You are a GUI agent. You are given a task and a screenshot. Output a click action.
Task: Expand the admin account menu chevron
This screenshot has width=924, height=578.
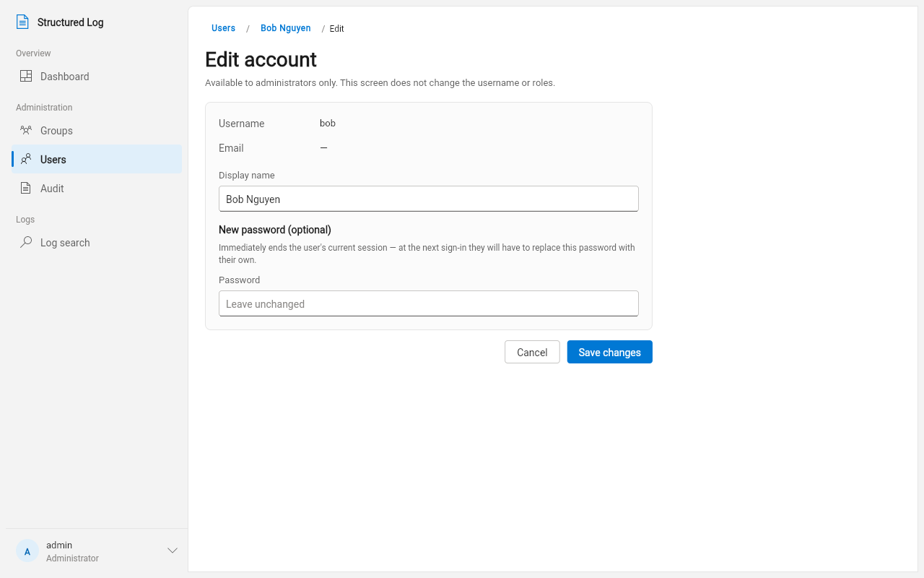pyautogui.click(x=173, y=551)
